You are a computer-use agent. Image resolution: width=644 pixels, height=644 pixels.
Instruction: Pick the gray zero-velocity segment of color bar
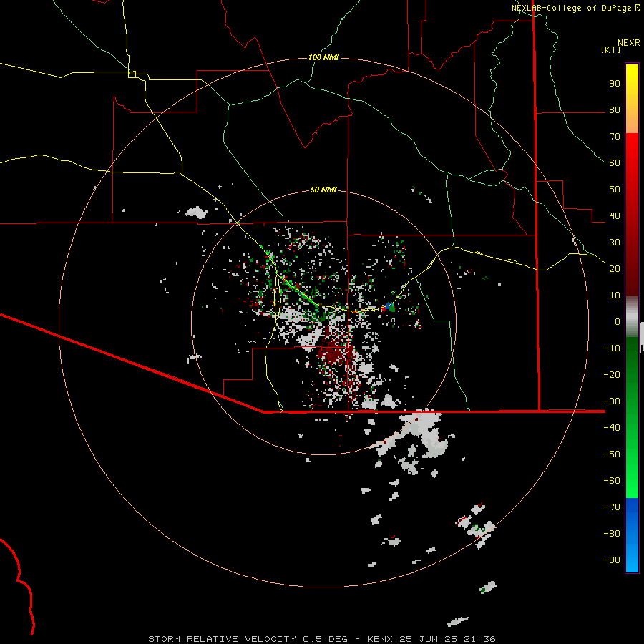click(632, 317)
